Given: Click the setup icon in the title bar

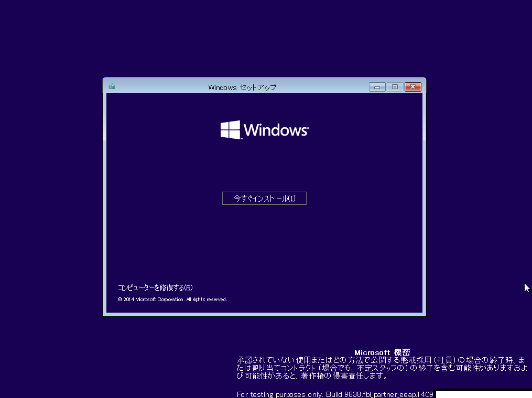Looking at the screenshot, I should (112, 87).
